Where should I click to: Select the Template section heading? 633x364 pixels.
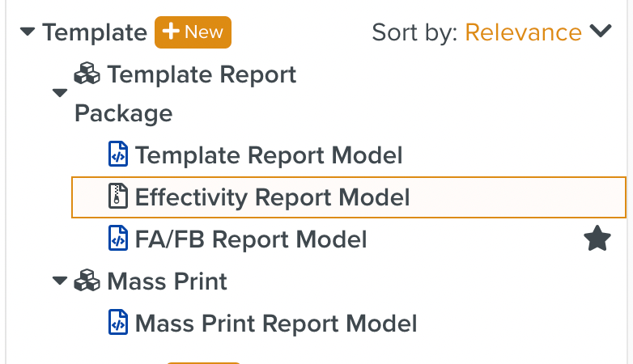pos(95,32)
